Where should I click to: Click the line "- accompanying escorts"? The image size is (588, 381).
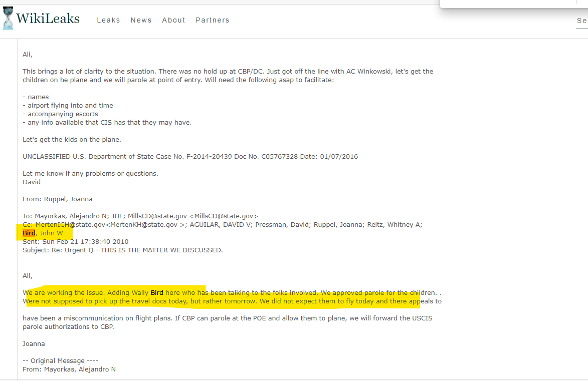click(60, 114)
